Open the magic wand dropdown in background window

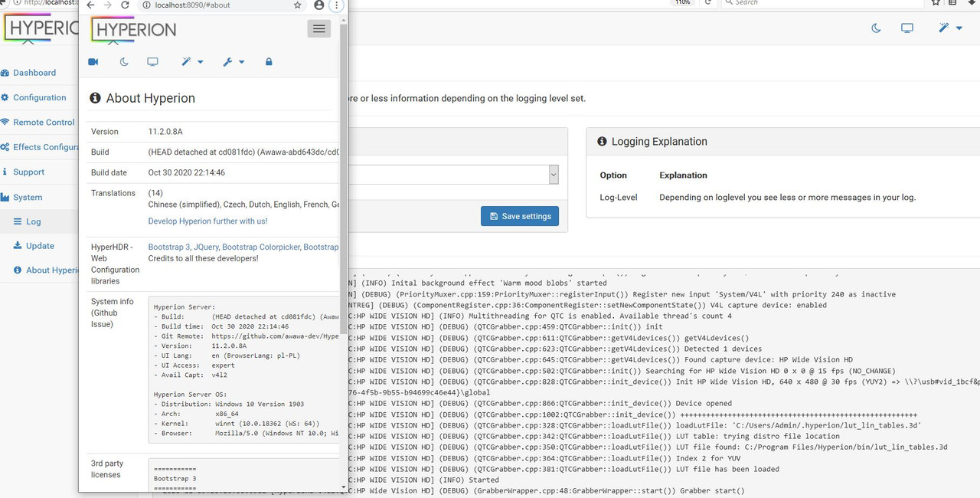coord(950,28)
